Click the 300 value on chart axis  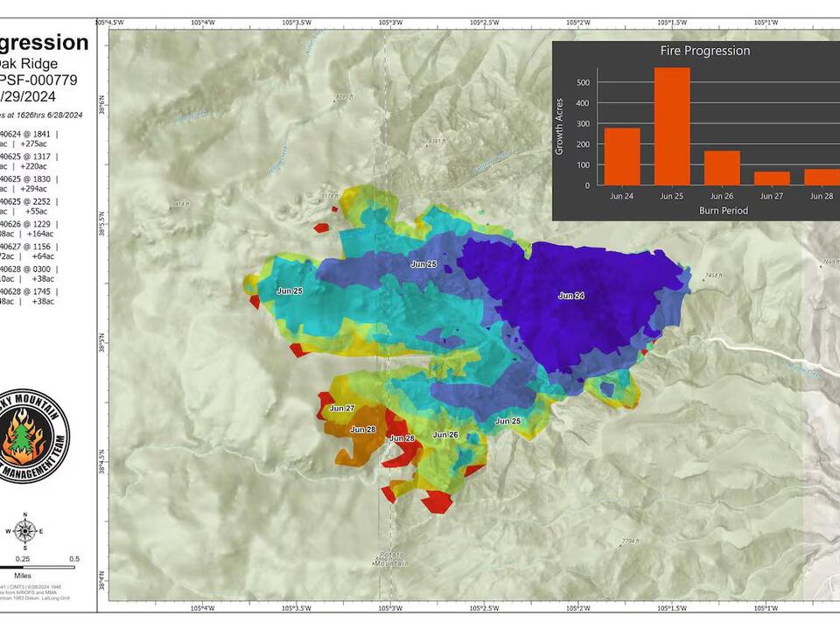pyautogui.click(x=583, y=123)
